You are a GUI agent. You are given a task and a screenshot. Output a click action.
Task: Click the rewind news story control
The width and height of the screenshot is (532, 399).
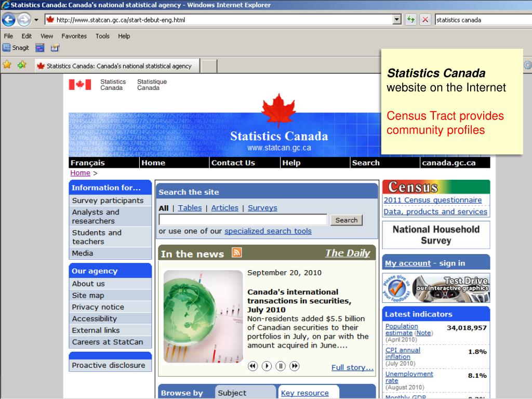[253, 366]
